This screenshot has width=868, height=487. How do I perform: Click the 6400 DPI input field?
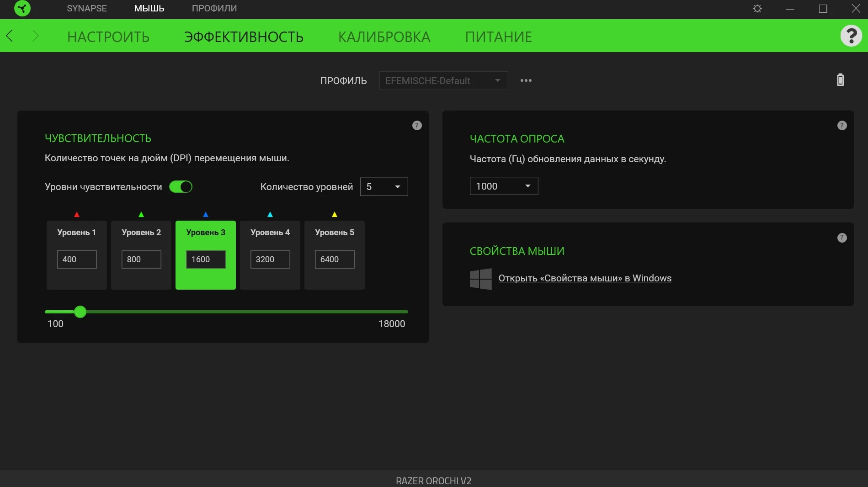coord(335,259)
